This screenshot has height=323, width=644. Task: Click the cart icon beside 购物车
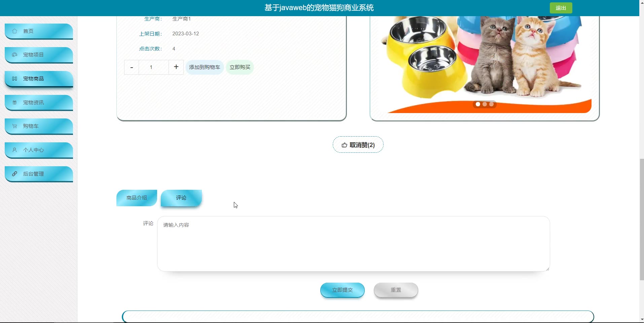point(14,126)
